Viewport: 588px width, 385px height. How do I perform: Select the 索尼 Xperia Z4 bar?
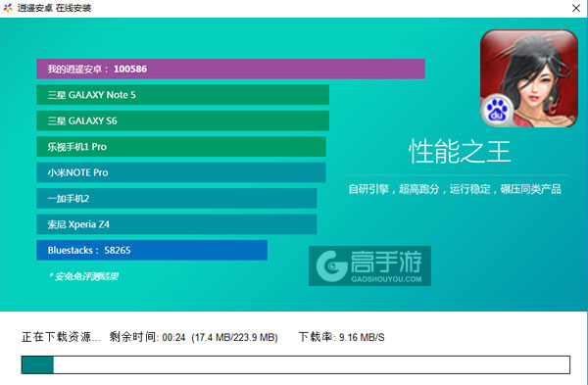176,224
